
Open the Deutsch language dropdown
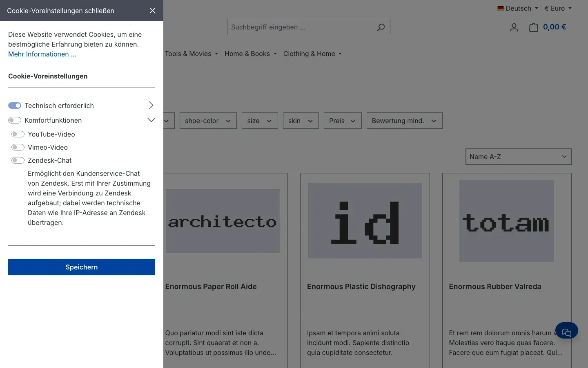click(518, 8)
